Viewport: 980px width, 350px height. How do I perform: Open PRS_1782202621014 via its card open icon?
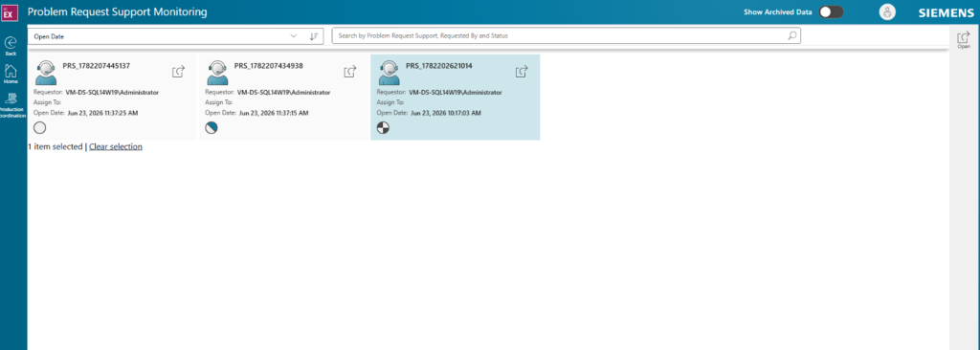tap(522, 72)
